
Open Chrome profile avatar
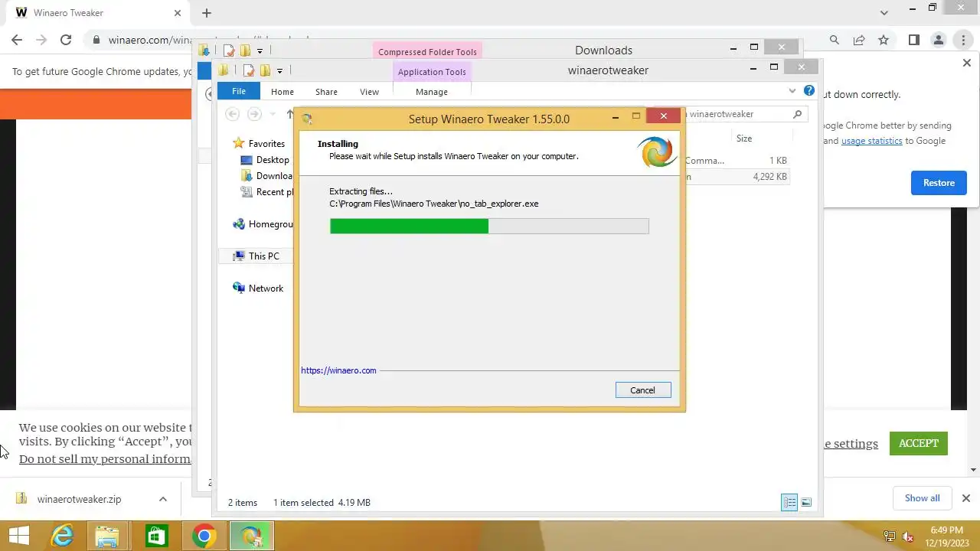[939, 40]
